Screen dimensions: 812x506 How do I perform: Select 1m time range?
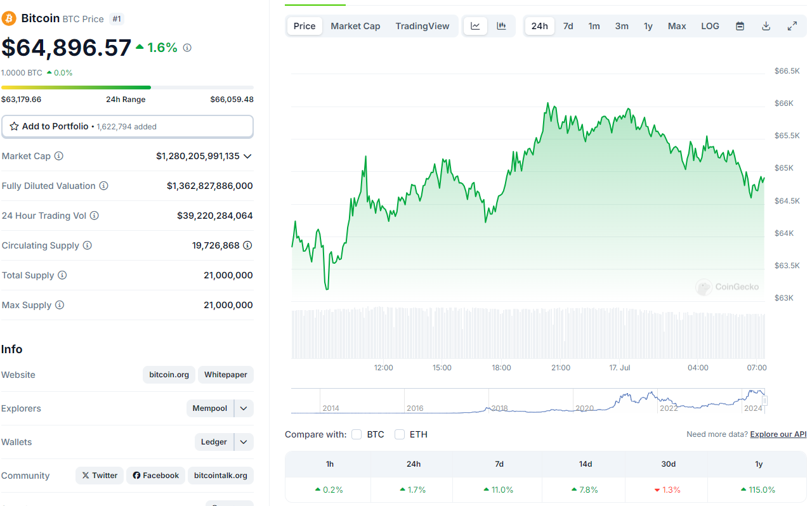[594, 26]
